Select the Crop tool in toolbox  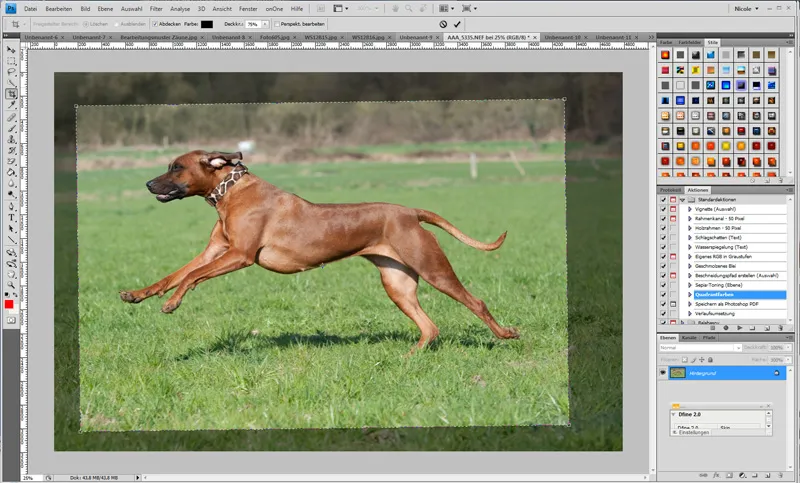point(11,94)
